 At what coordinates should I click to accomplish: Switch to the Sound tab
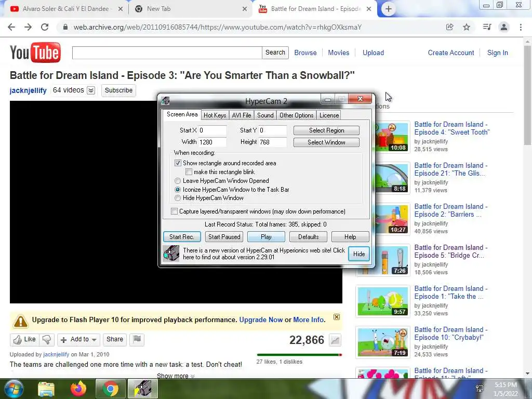(265, 115)
